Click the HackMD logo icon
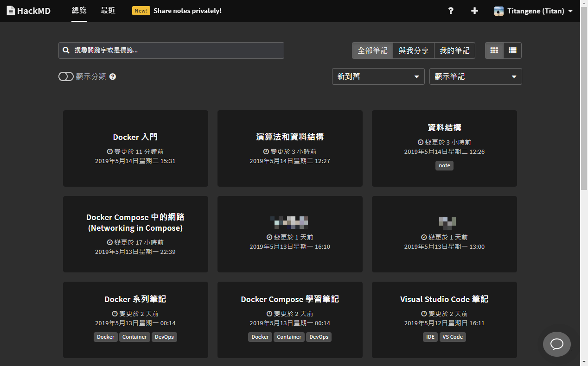 click(x=11, y=11)
